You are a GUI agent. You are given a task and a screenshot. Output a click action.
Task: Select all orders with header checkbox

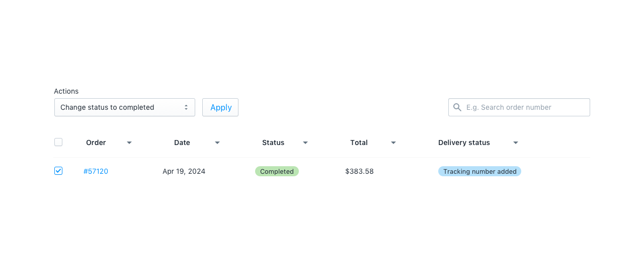58,142
